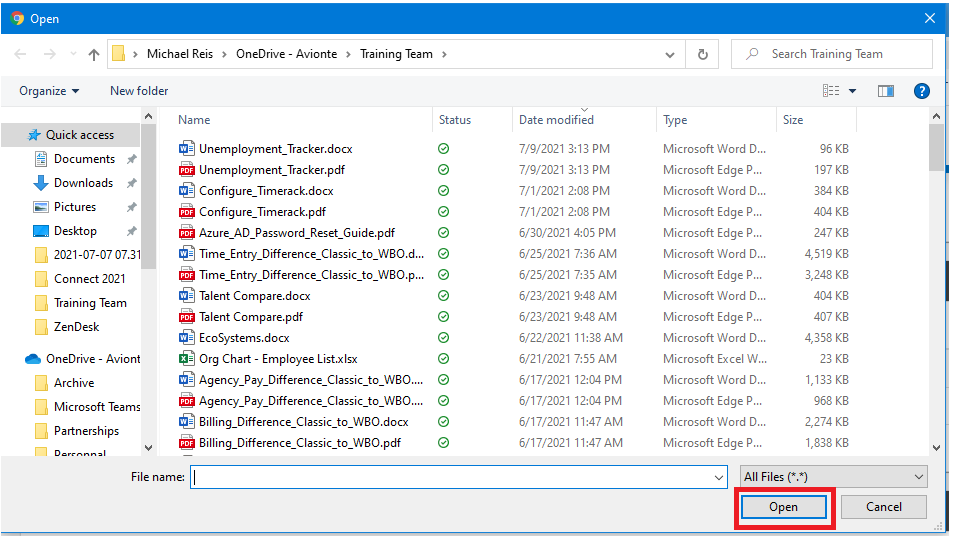Select Azure_AD_Password_Reset_Guide.pdf
Screen dimensions: 956x540
[x=296, y=233]
